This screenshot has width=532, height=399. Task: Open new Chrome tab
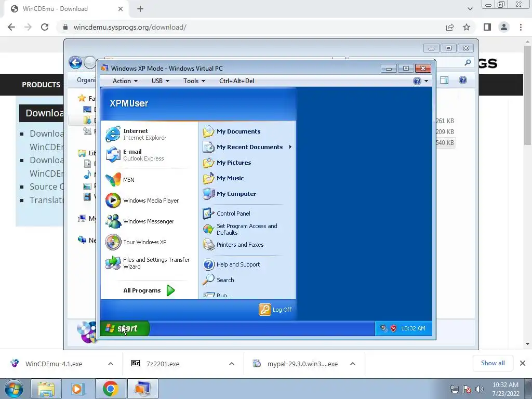[140, 9]
